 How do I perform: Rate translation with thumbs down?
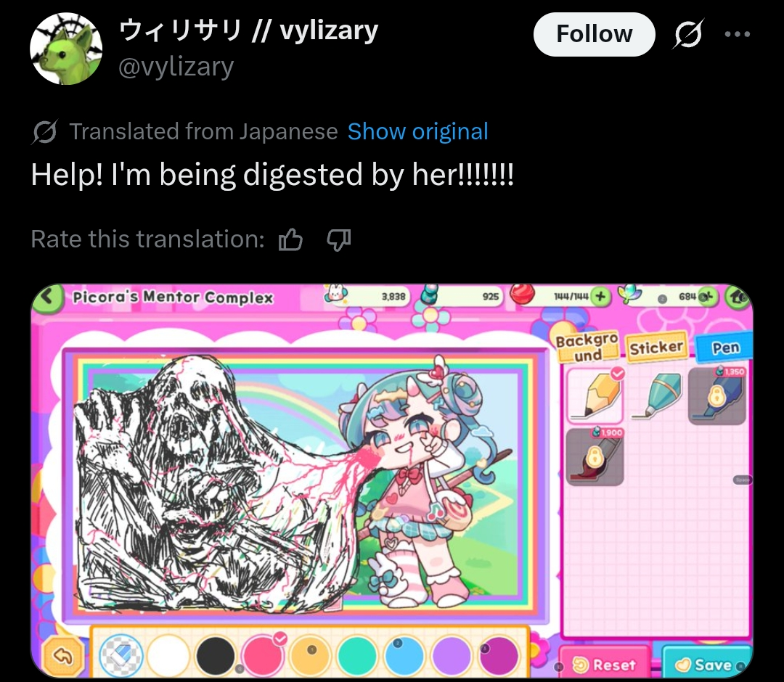pos(338,239)
